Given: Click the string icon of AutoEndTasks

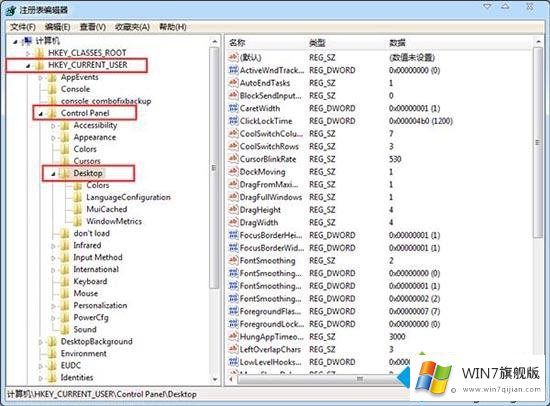Looking at the screenshot, I should point(233,82).
